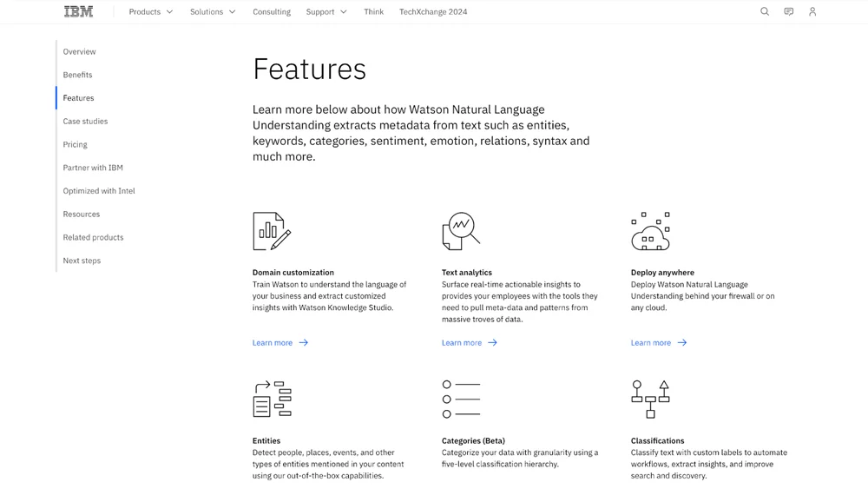Screen dimensions: 868x502
Task: Go to Resources in the sidebar
Action: coord(82,215)
